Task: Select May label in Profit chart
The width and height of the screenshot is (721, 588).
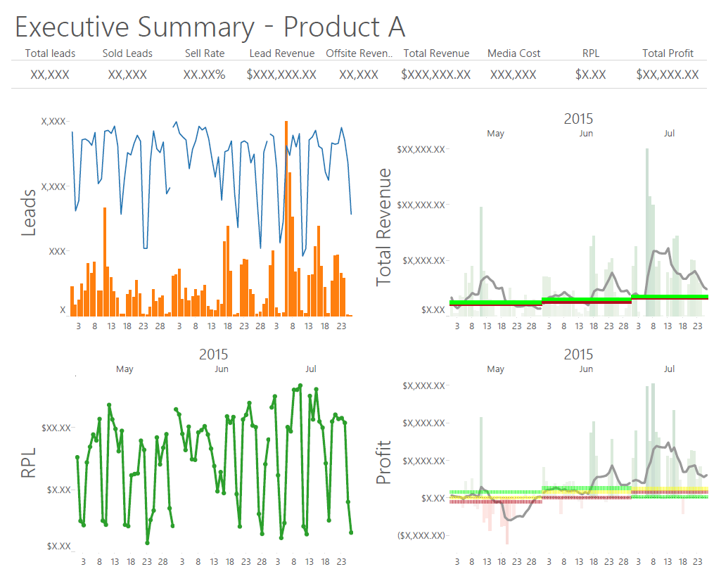Action: click(x=496, y=369)
